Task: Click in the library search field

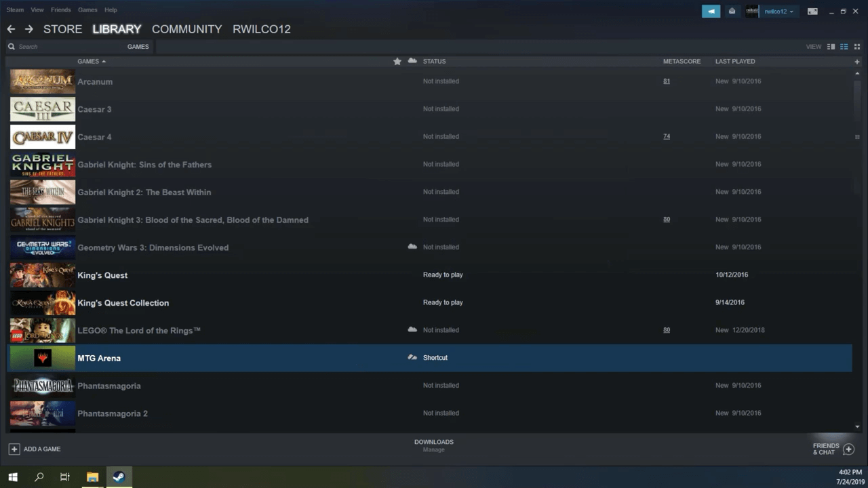Action: 68,47
